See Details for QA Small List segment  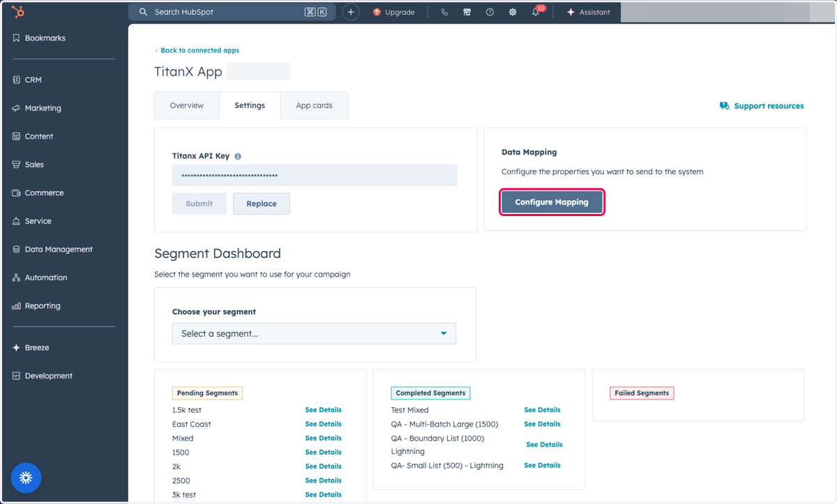click(x=542, y=465)
